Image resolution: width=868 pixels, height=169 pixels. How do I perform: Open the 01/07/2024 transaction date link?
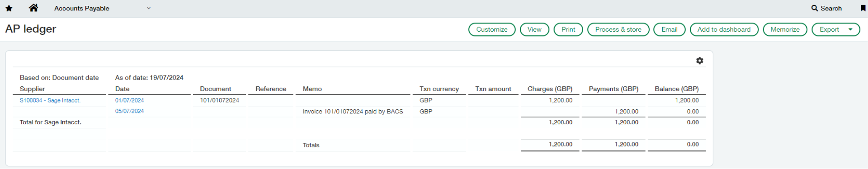(129, 100)
